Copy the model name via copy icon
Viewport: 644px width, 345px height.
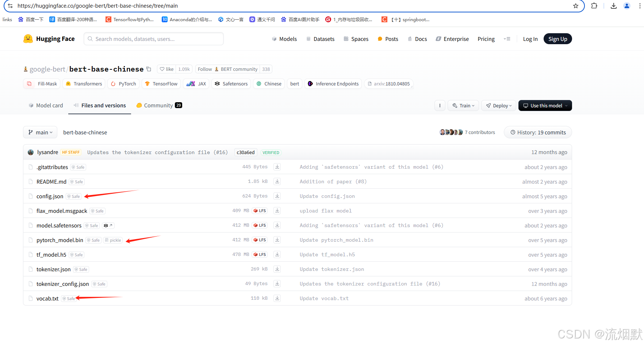click(149, 69)
